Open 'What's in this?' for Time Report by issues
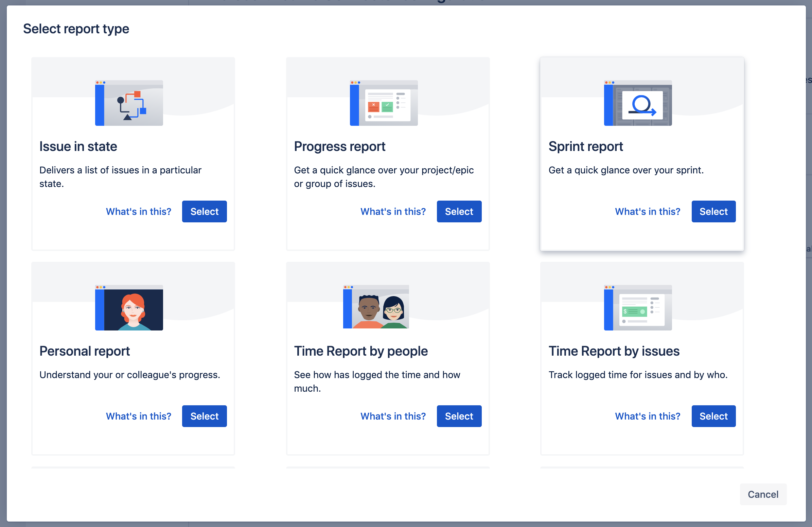 click(647, 416)
